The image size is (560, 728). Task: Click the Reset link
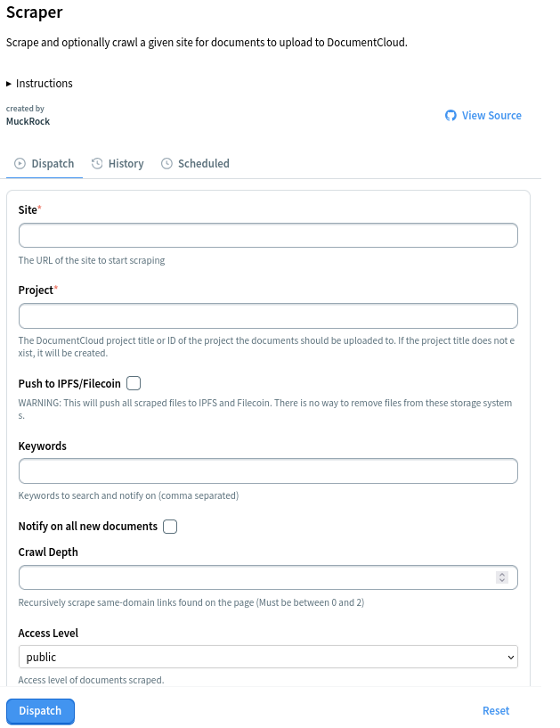click(496, 711)
